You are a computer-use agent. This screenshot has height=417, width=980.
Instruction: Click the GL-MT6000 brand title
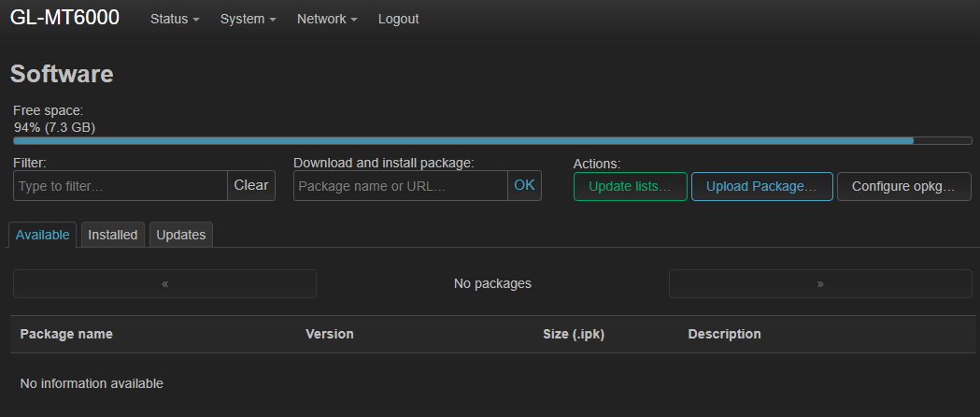click(64, 18)
